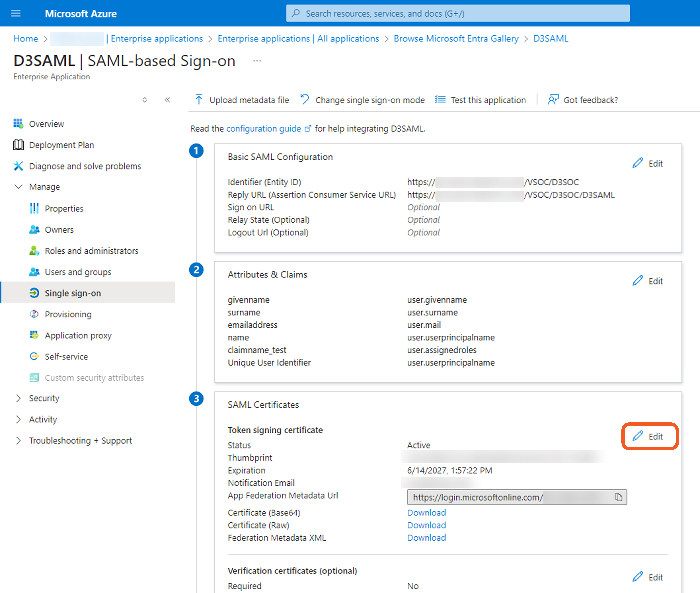The height and width of the screenshot is (593, 700).
Task: Copy the App Federation Metadata Url
Action: (618, 497)
